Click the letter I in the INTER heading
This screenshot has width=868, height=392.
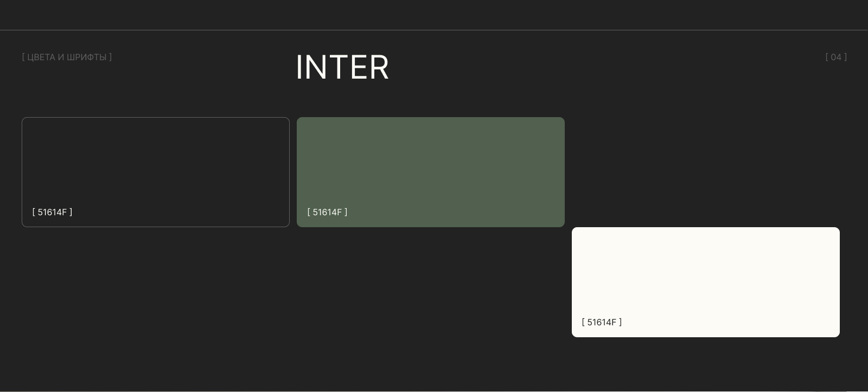[299, 68]
